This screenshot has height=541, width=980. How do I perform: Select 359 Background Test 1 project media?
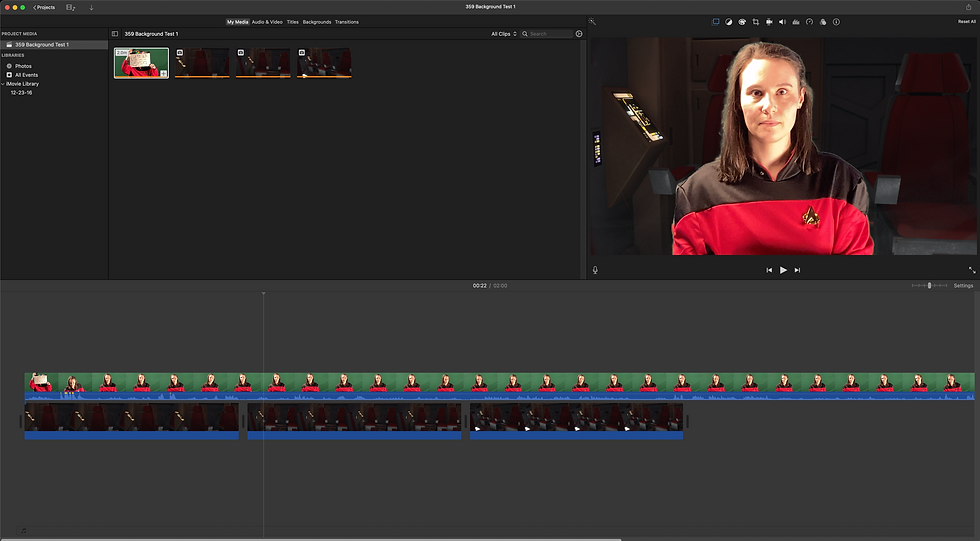click(54, 45)
